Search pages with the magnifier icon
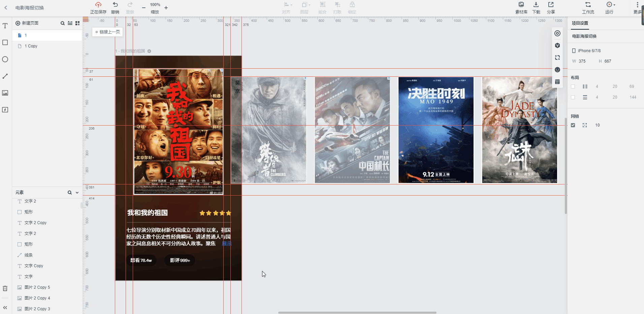Image resolution: width=644 pixels, height=314 pixels. click(62, 23)
